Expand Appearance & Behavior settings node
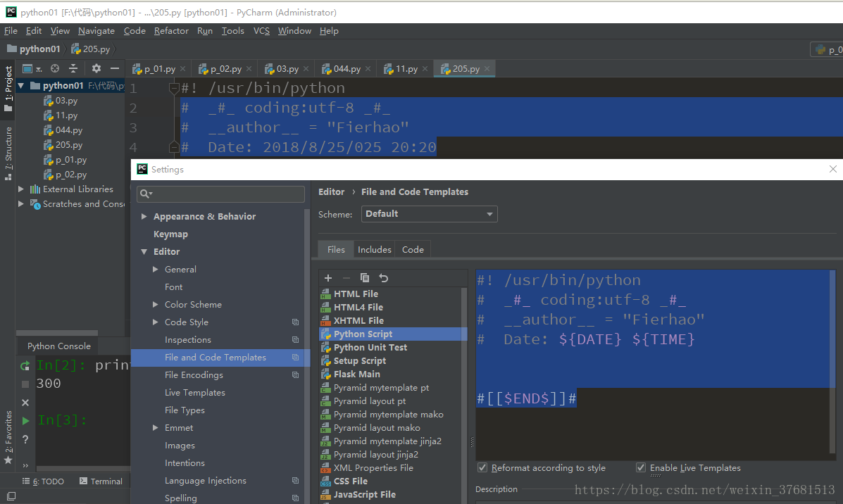843x504 pixels. [x=144, y=217]
